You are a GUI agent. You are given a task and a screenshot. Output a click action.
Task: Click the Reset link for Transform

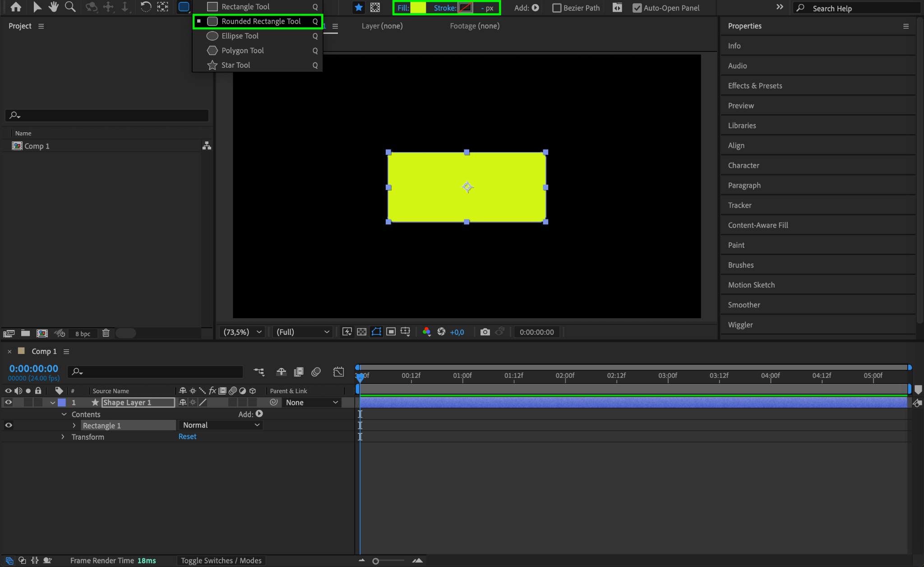[187, 437]
